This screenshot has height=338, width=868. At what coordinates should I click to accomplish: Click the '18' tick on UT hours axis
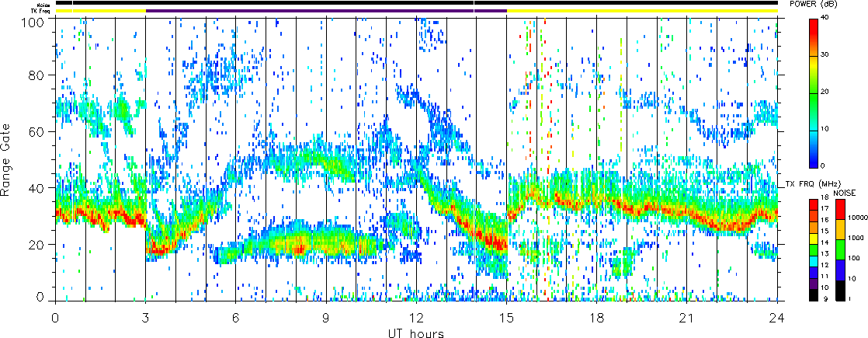597,318
